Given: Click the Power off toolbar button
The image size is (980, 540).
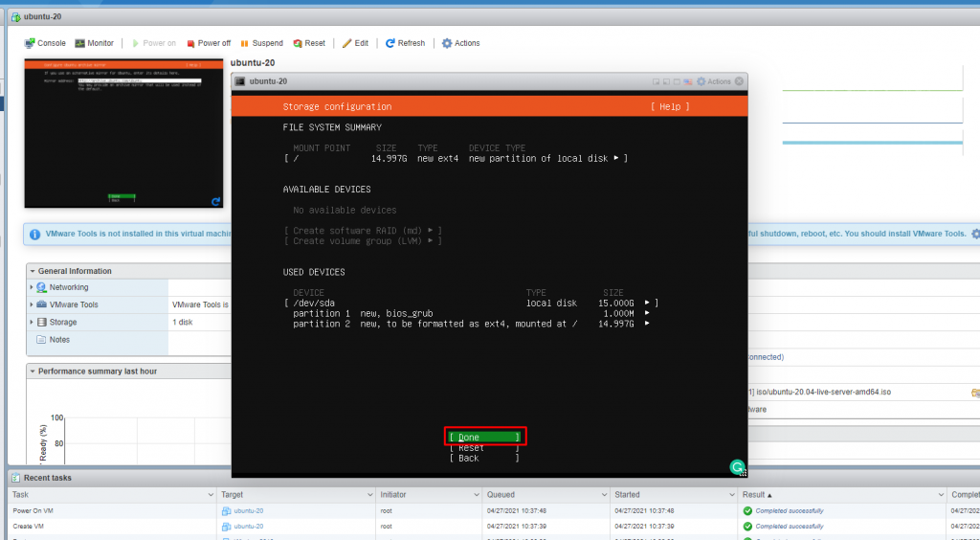Looking at the screenshot, I should click(x=208, y=43).
